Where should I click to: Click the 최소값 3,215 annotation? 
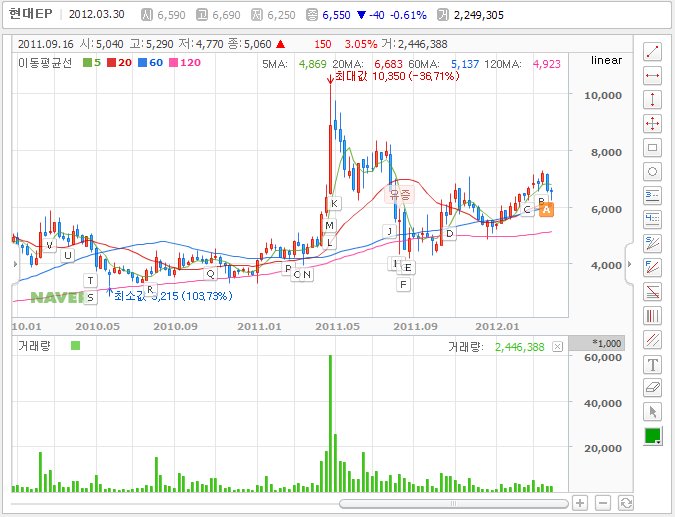click(173, 296)
